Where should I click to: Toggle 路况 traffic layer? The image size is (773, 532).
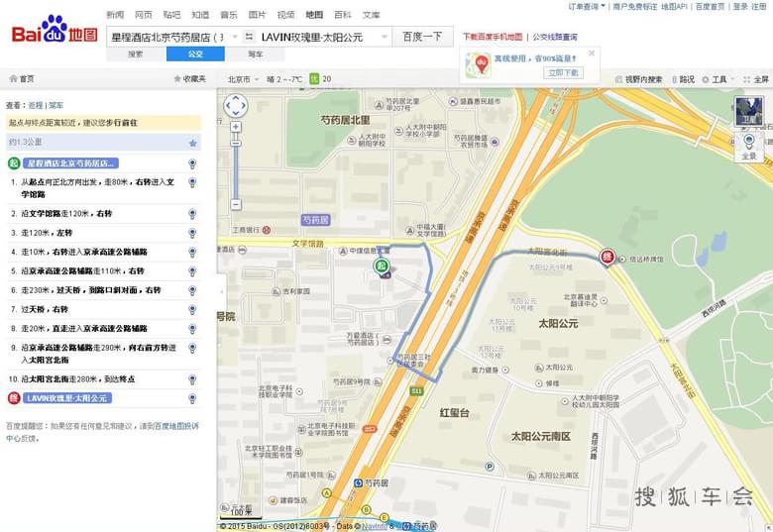[x=683, y=79]
